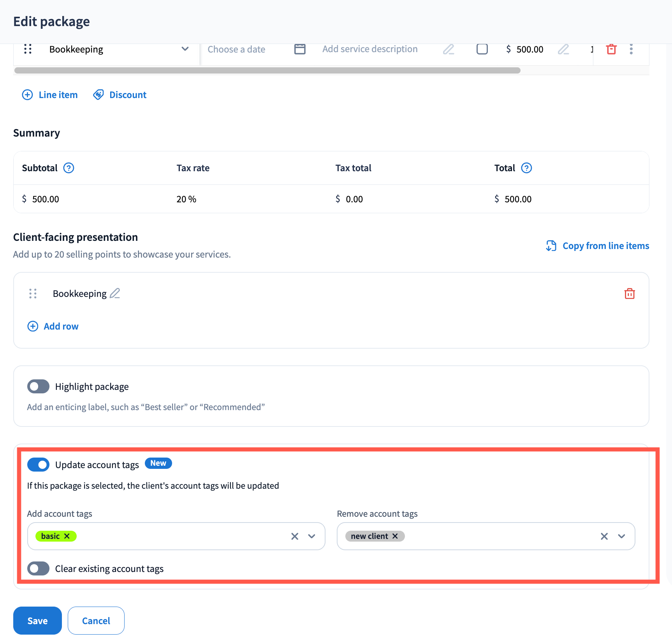Click the Total help question icon

(x=526, y=168)
